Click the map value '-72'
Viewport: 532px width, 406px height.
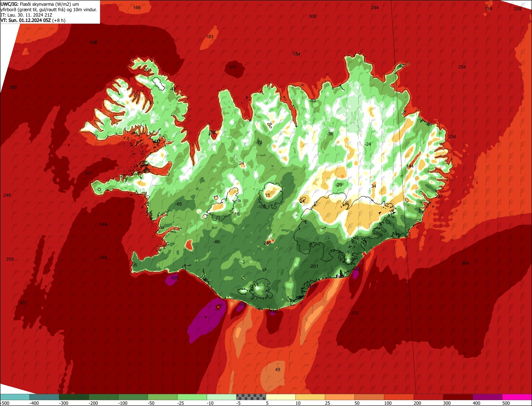click(x=259, y=142)
